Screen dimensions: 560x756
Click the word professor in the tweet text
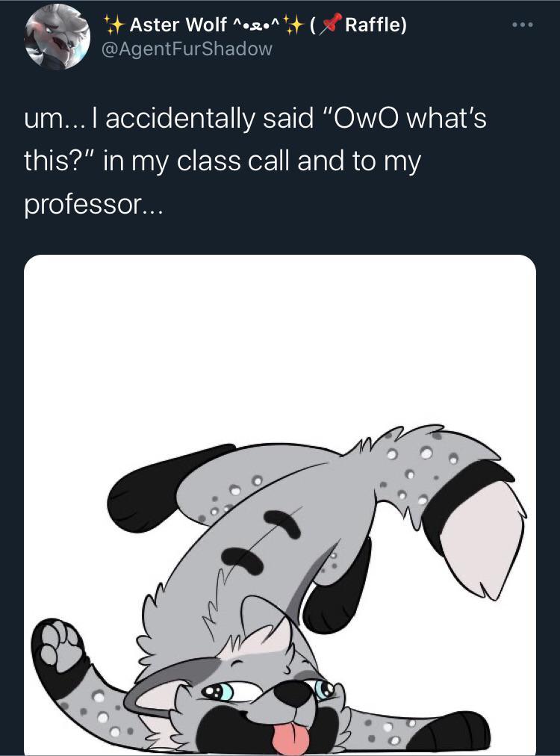pyautogui.click(x=75, y=200)
